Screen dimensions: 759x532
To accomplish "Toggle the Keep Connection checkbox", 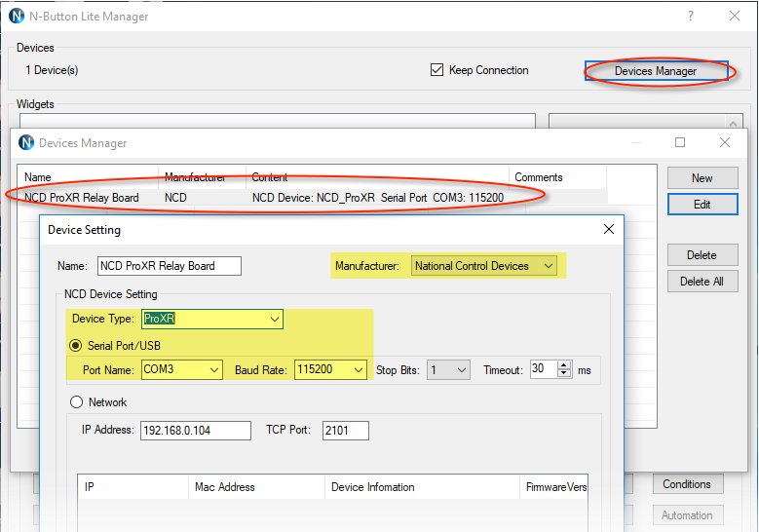I will click(x=436, y=70).
